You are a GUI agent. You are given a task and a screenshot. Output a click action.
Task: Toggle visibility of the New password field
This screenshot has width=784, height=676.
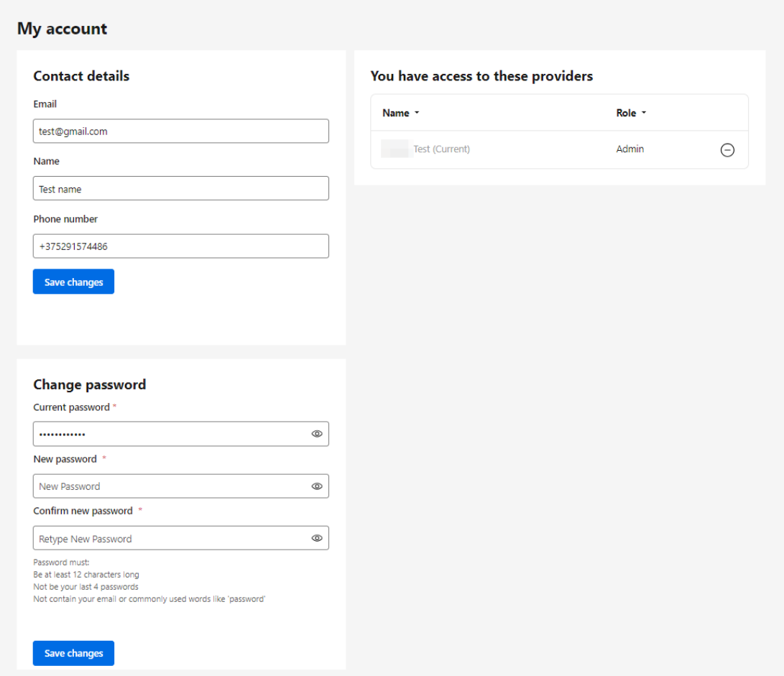(x=317, y=486)
